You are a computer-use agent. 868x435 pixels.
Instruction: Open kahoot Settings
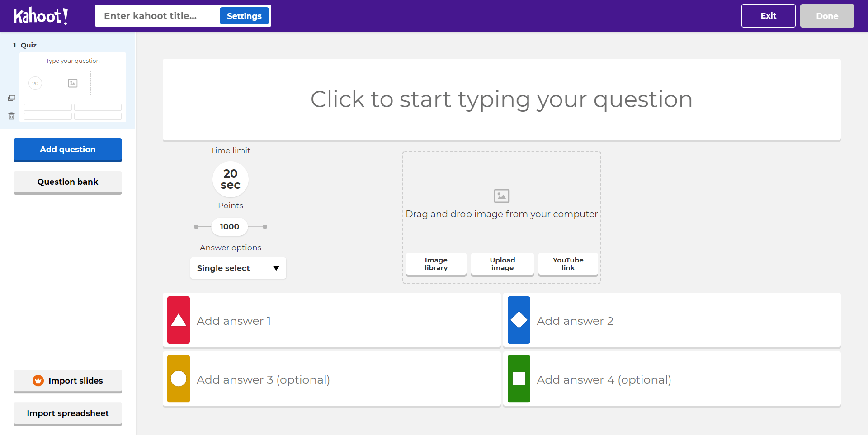[244, 15]
